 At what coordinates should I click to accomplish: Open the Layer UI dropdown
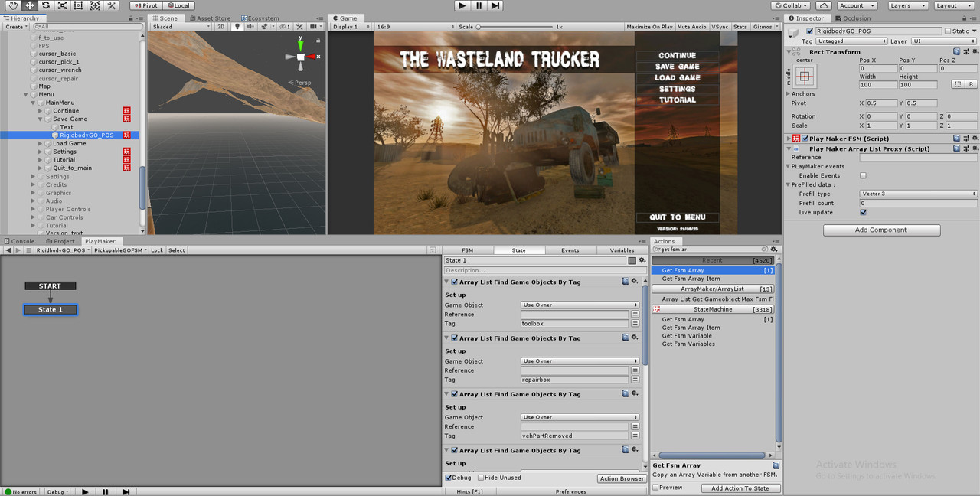click(x=943, y=41)
